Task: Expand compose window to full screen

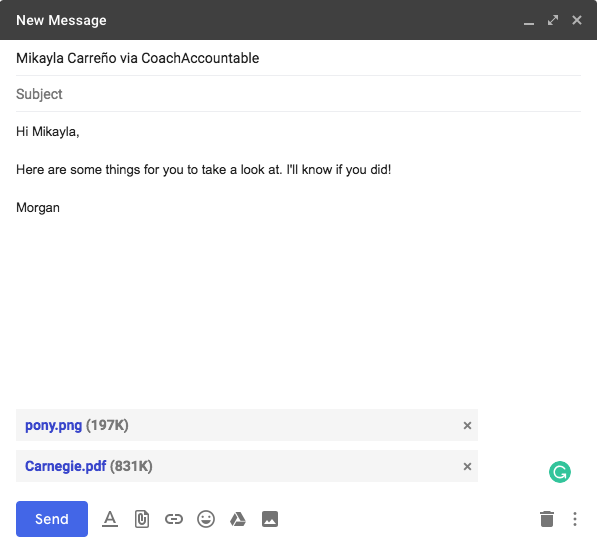Action: click(x=553, y=20)
